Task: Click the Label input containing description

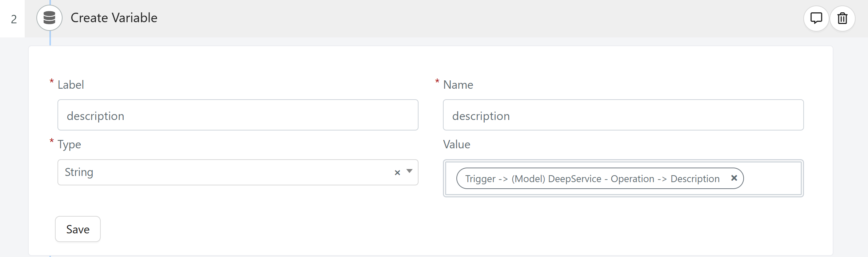Action: pyautogui.click(x=238, y=115)
